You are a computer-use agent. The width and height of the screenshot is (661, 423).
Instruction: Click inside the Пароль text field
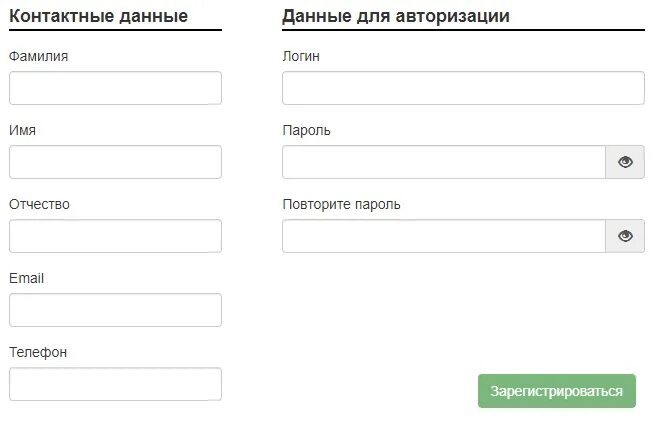tap(444, 162)
